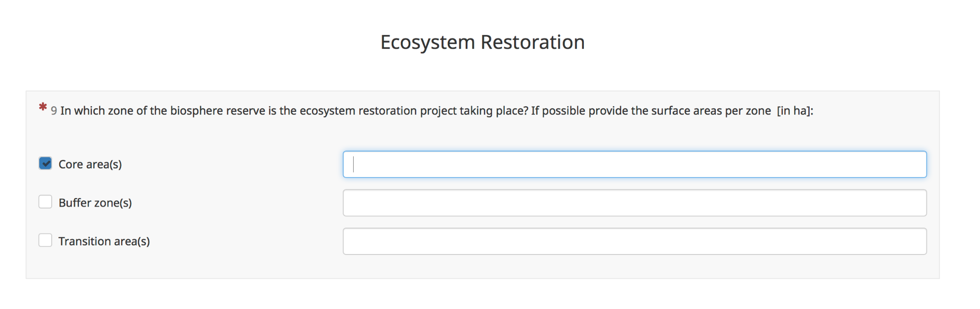Click the Transition area(s) label text
The image size is (980, 309).
pyautogui.click(x=104, y=241)
